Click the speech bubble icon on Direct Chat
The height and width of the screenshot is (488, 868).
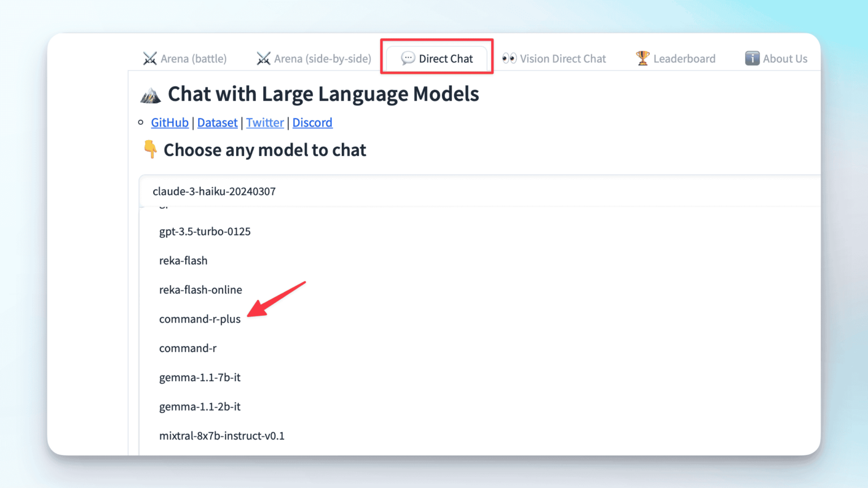407,58
